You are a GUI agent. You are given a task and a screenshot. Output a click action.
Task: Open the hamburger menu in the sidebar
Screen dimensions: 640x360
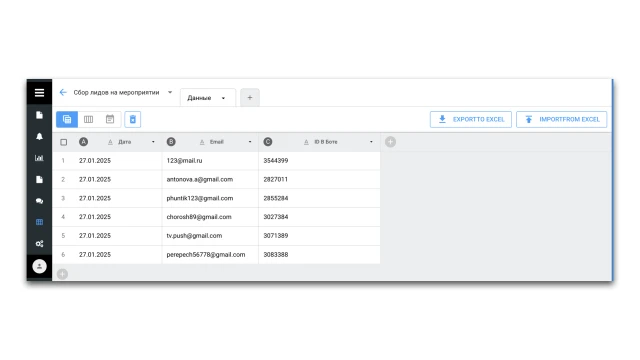point(39,93)
